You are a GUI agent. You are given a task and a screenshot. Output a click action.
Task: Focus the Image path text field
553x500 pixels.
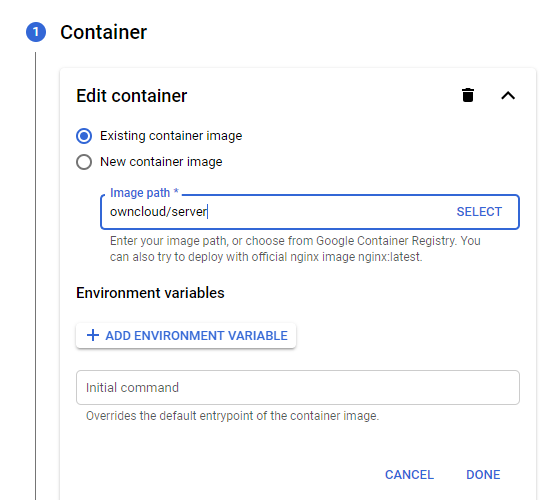click(x=275, y=212)
